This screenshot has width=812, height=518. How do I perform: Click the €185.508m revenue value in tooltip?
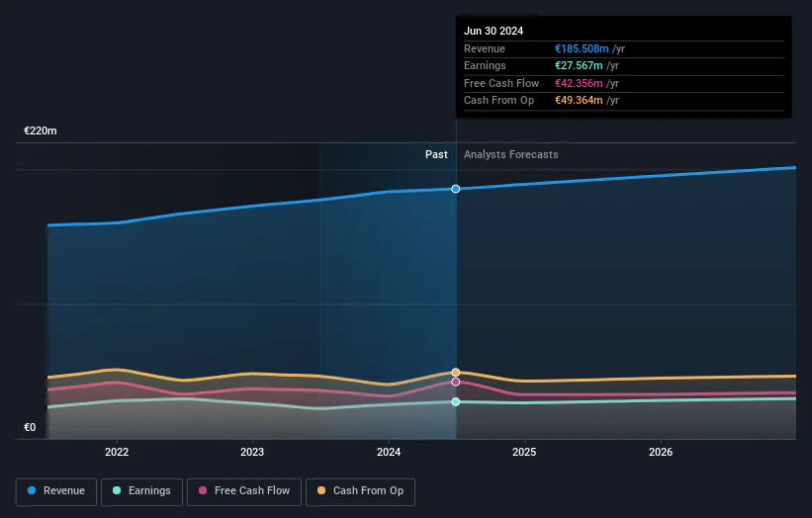(582, 48)
